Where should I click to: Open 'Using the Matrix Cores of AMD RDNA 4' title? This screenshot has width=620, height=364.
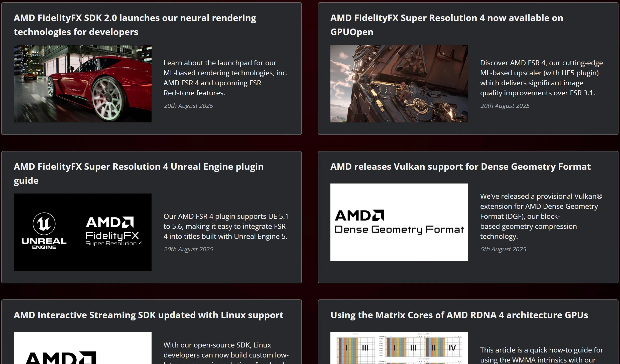tap(459, 315)
